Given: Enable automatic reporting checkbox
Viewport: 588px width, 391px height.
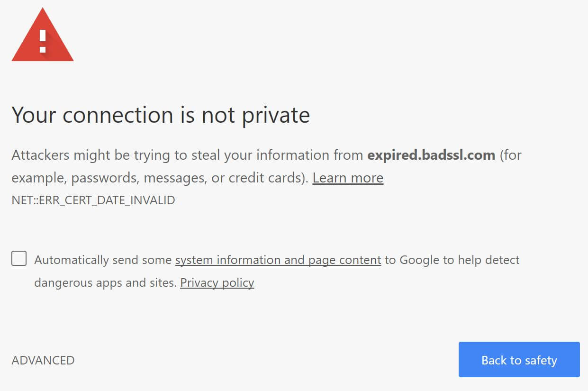Looking at the screenshot, I should pos(19,259).
